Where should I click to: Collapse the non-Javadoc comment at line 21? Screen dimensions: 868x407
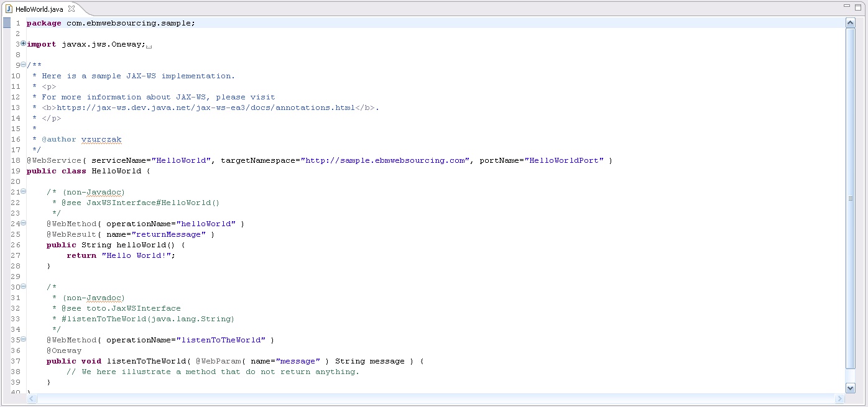click(23, 191)
